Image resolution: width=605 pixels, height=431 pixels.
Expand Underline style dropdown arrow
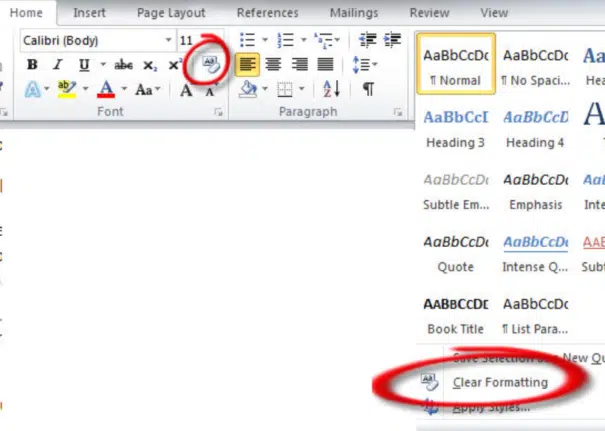click(103, 64)
